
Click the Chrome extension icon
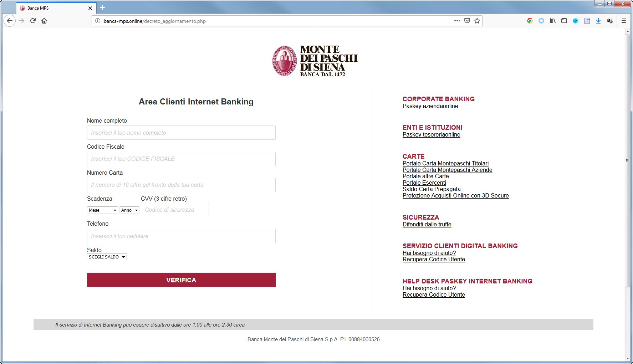(530, 21)
